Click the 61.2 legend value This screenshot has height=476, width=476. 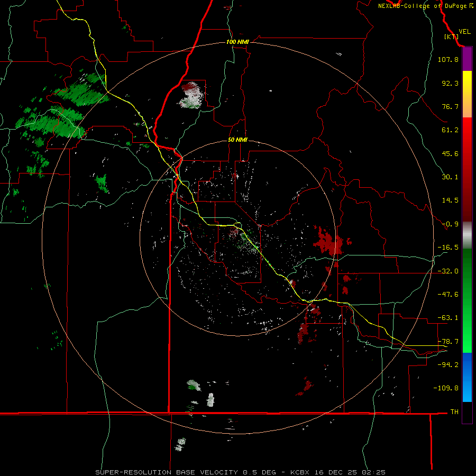(450, 130)
